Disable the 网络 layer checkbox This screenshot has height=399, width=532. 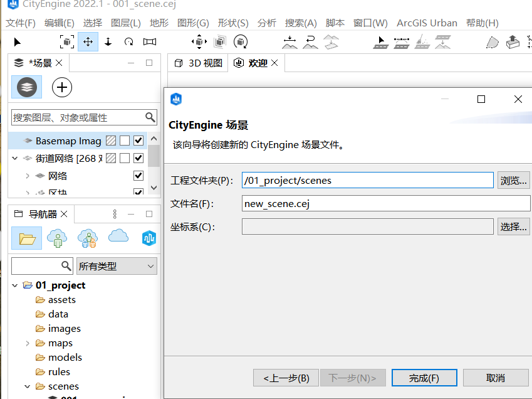(x=138, y=175)
